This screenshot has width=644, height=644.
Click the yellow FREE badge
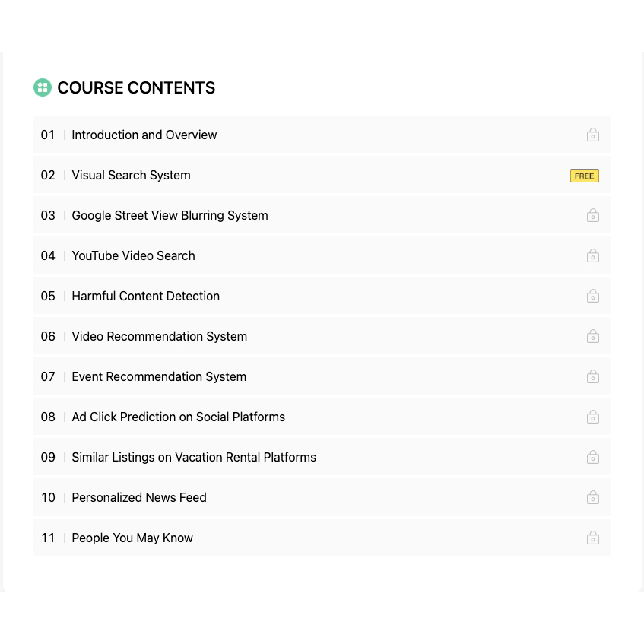(585, 176)
